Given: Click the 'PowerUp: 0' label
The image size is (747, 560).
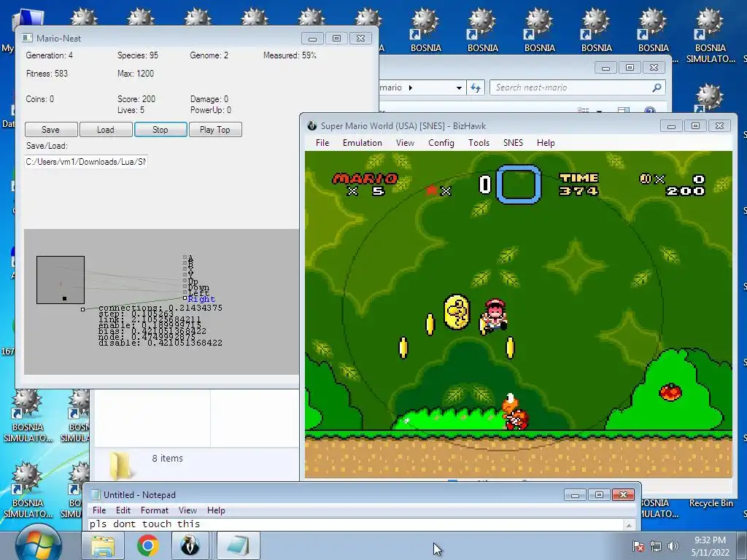Looking at the screenshot, I should [211, 110].
